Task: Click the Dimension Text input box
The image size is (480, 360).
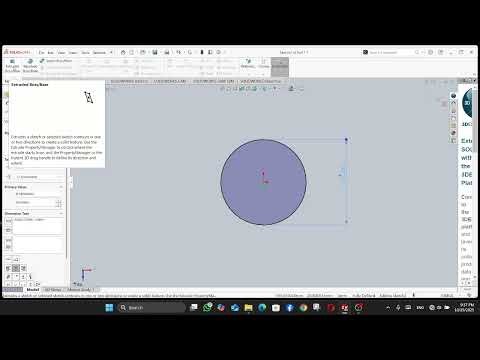Action: [38, 226]
